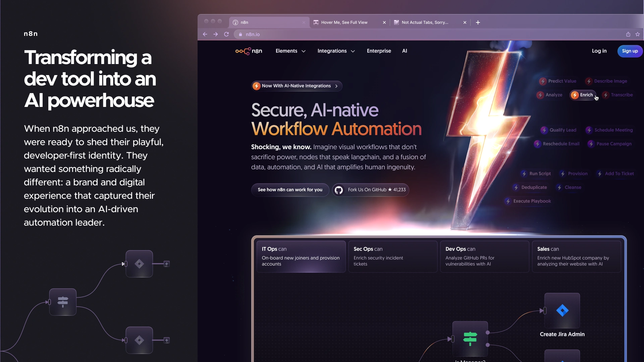644x362 pixels.
Task: Click the browser back arrow
Action: 205,34
